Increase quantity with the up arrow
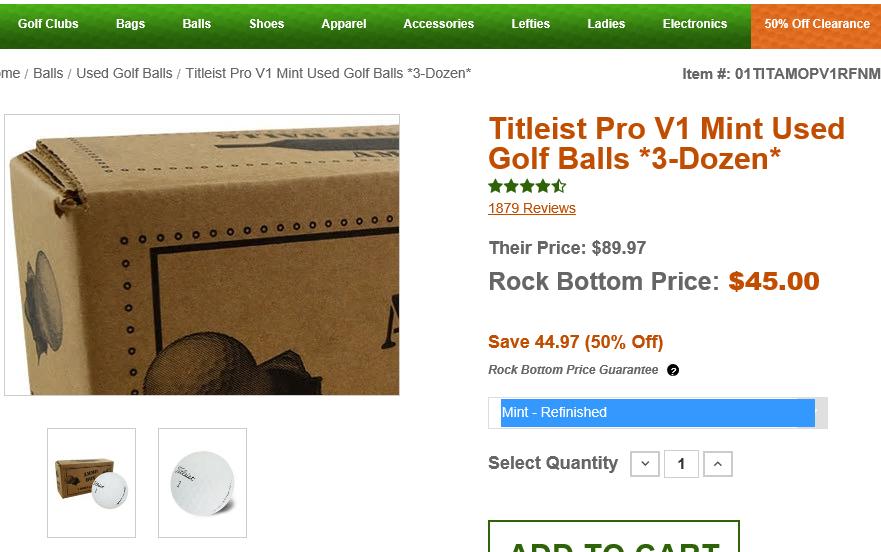881x552 pixels. [x=718, y=464]
